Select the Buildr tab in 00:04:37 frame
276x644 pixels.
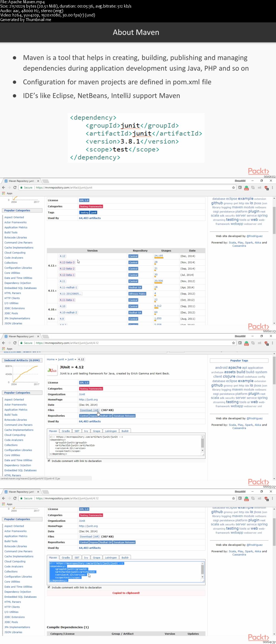[125, 557]
